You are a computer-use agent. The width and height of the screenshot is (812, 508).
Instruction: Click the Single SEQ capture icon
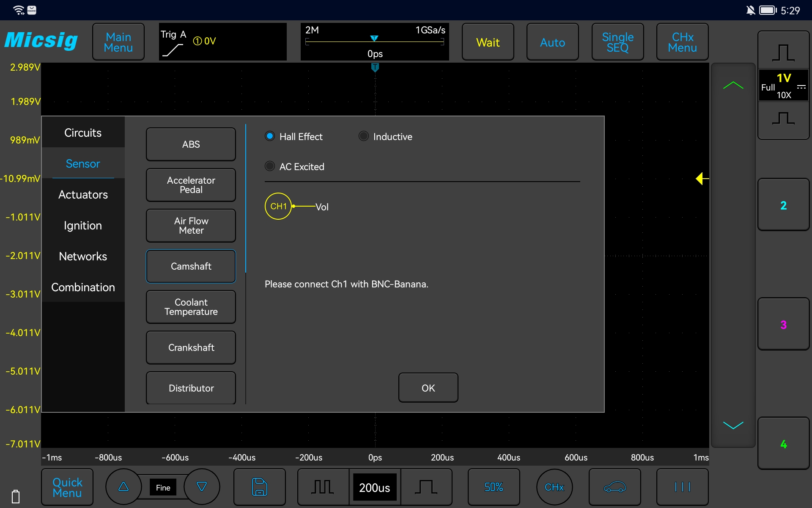[618, 41]
